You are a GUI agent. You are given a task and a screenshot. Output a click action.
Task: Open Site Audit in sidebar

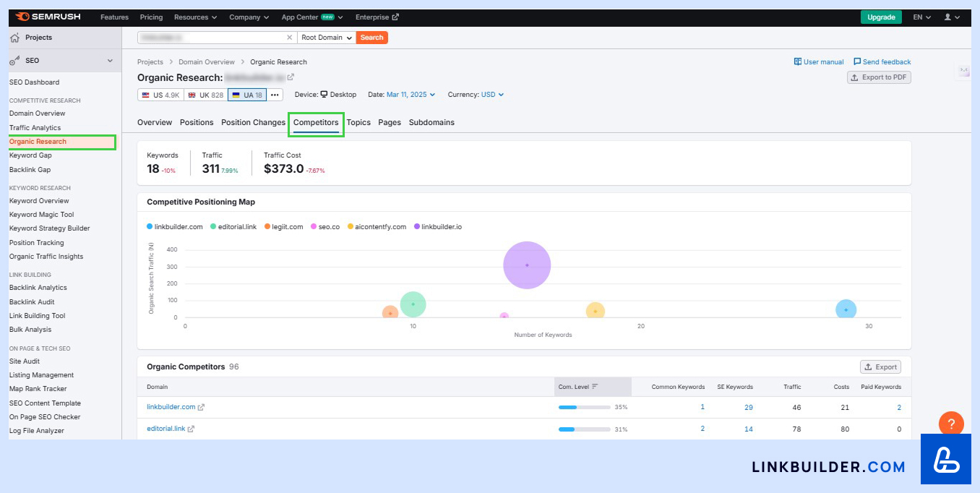coord(25,361)
